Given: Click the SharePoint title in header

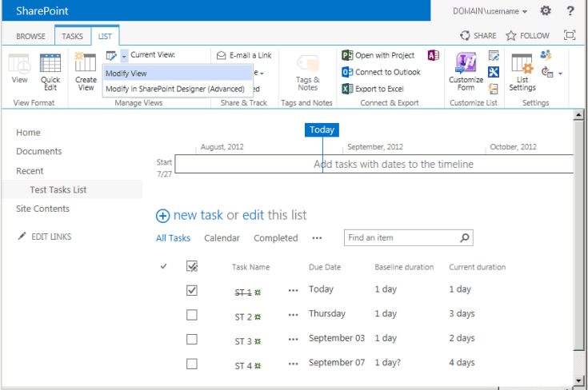Looking at the screenshot, I should (x=42, y=11).
